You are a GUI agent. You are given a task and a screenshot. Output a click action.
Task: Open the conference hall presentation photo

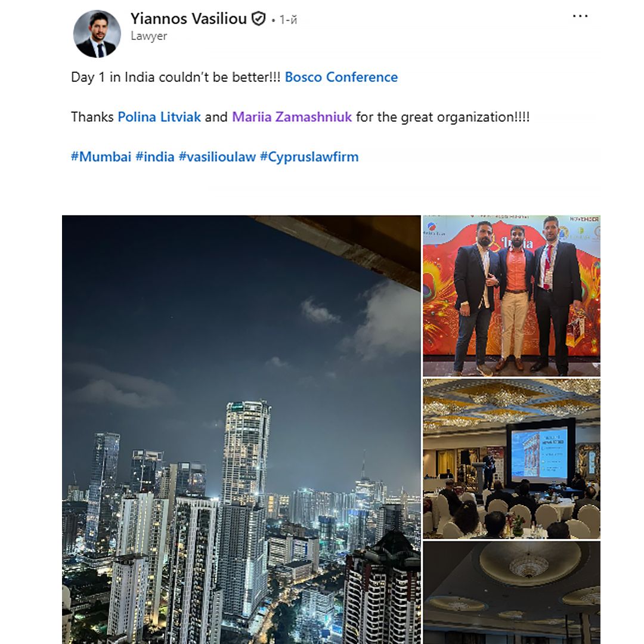512,459
